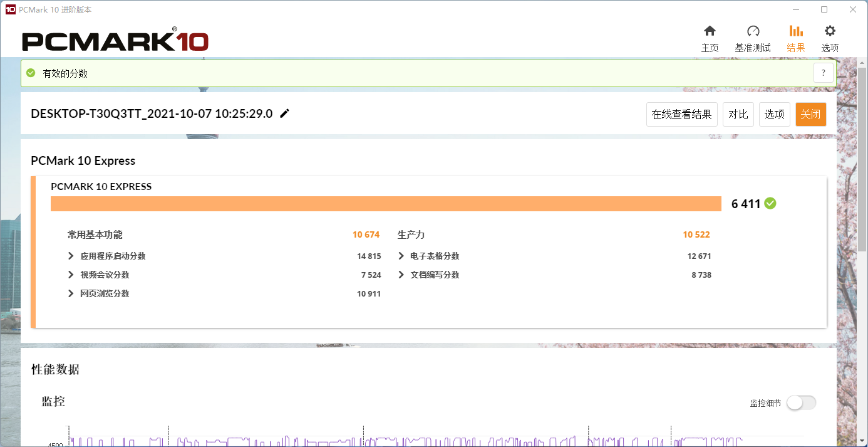Click the orange 关闭 button
The width and height of the screenshot is (868, 447).
point(811,114)
